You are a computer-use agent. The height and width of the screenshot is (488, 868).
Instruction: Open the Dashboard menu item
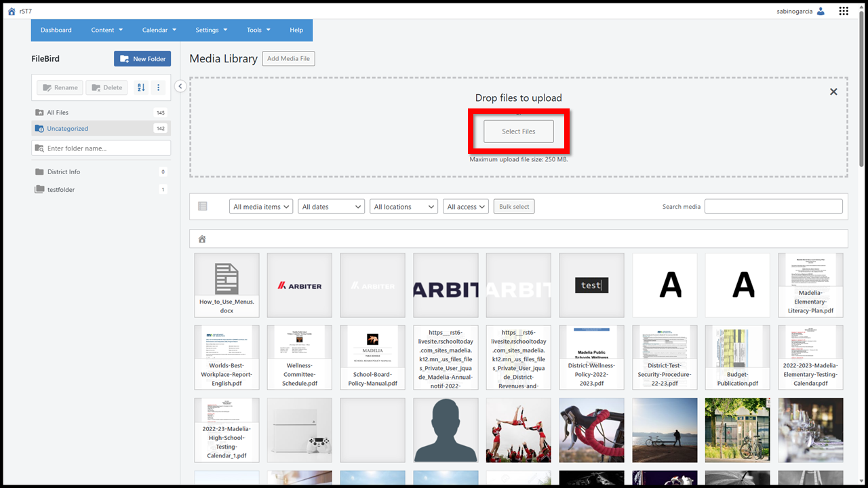[x=56, y=30]
